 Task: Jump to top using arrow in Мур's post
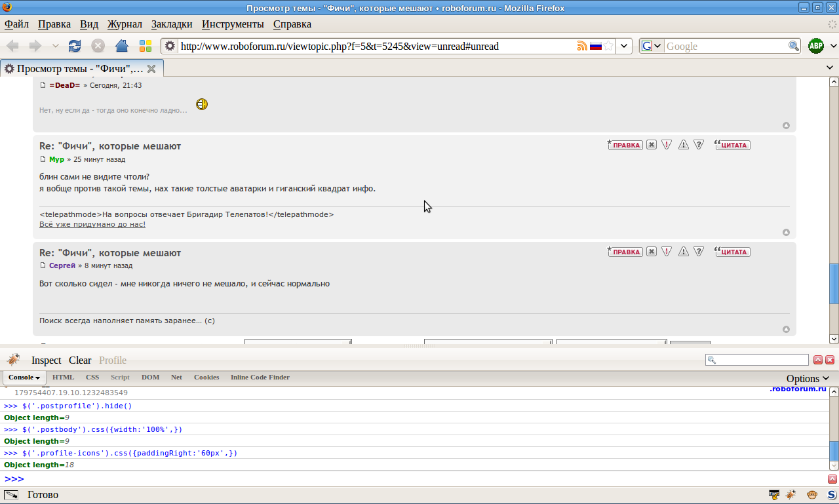pos(786,232)
